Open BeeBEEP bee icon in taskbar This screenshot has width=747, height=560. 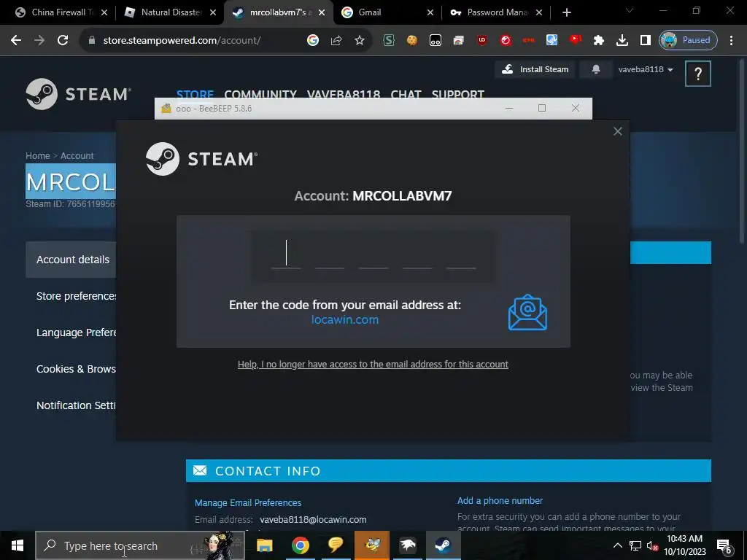click(371, 545)
